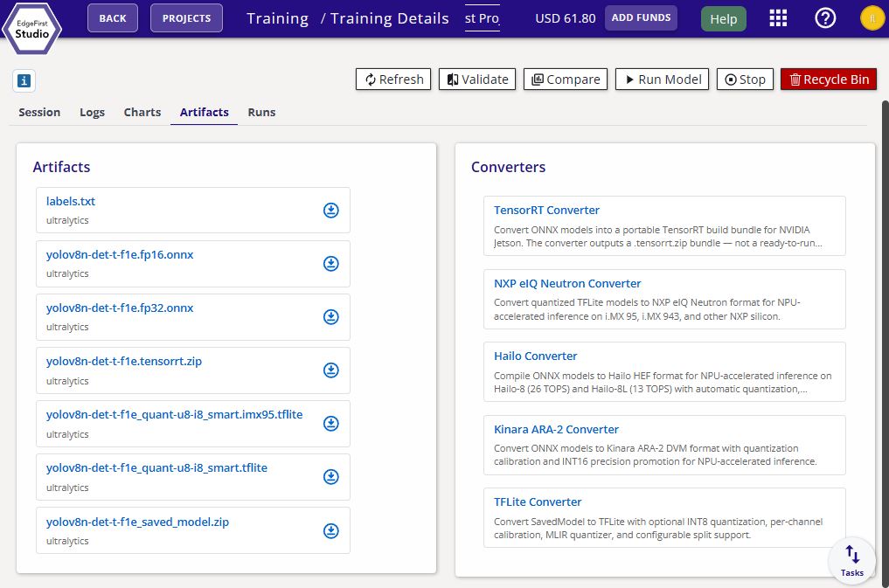Open the Compare view
Image resolution: width=889 pixels, height=588 pixels.
coord(566,80)
